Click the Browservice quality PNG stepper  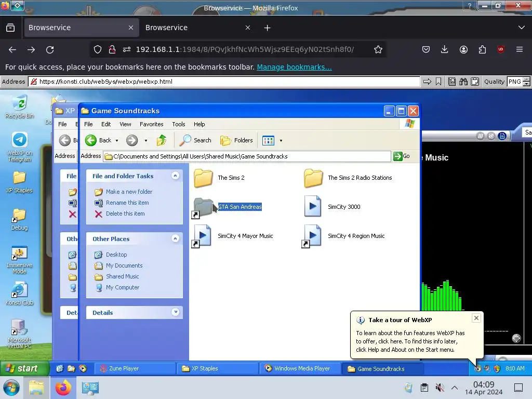pos(526,82)
